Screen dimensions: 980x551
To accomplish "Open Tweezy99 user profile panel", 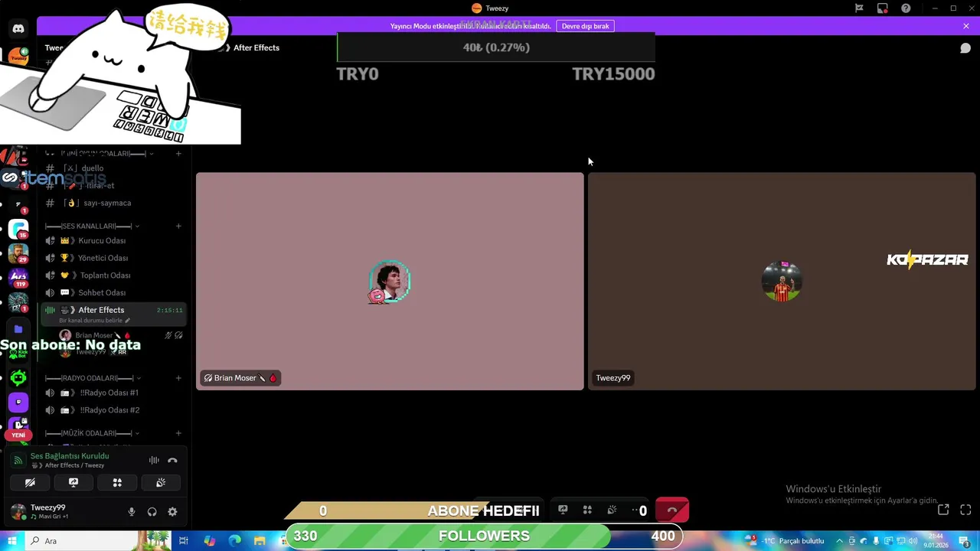I will coord(50,511).
